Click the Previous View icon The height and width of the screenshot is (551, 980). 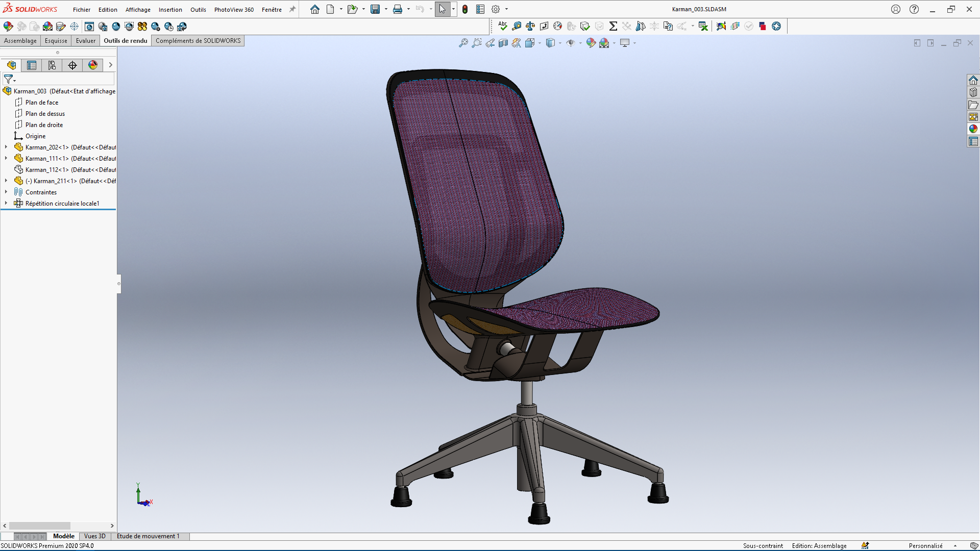click(490, 43)
